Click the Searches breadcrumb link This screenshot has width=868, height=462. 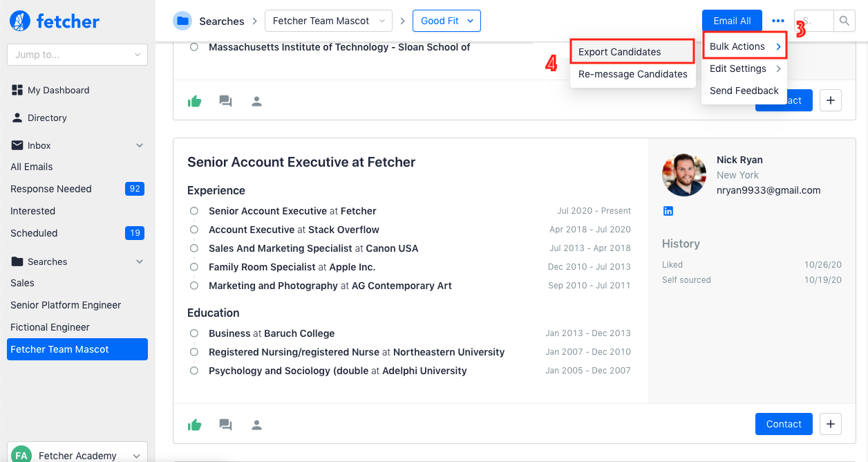(x=222, y=21)
